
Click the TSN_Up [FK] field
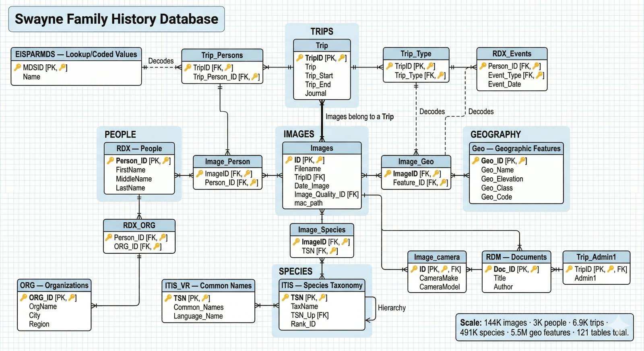310,315
